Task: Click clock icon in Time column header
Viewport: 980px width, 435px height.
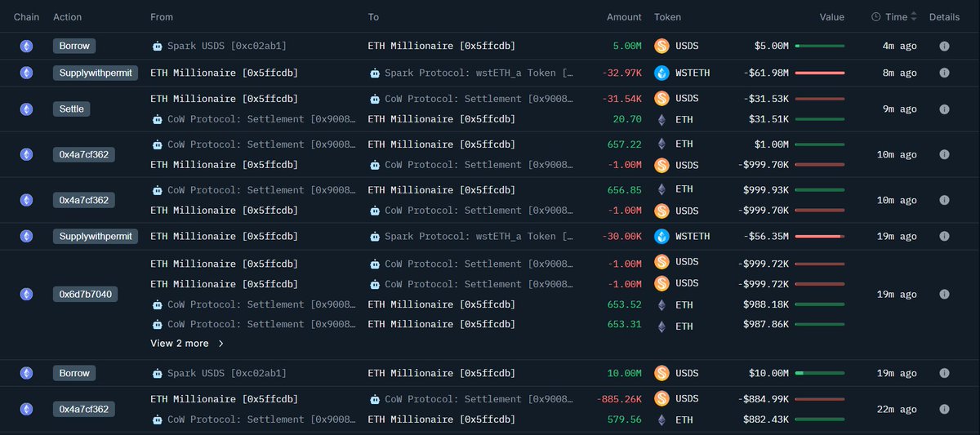Action: pyautogui.click(x=876, y=16)
